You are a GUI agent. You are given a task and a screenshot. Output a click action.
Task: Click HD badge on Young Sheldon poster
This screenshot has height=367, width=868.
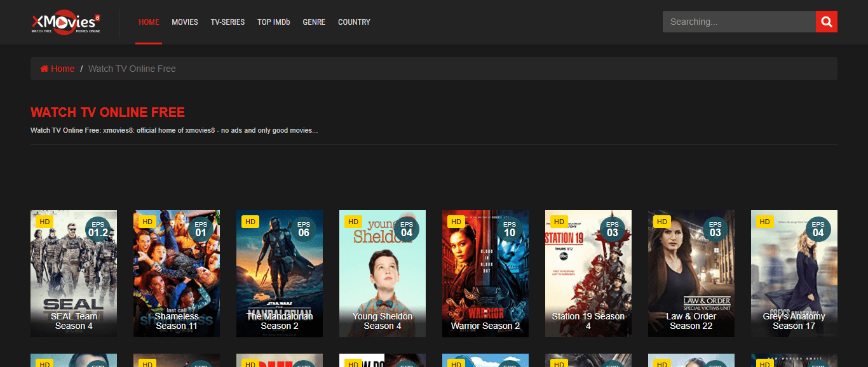pos(353,222)
